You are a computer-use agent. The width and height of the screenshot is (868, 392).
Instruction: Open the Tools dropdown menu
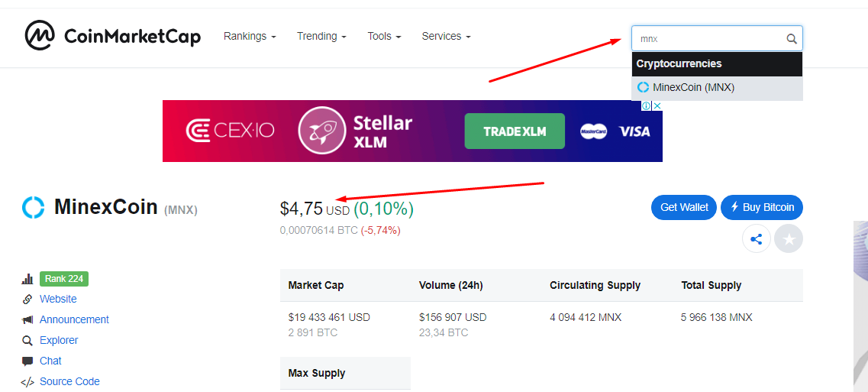(x=384, y=37)
